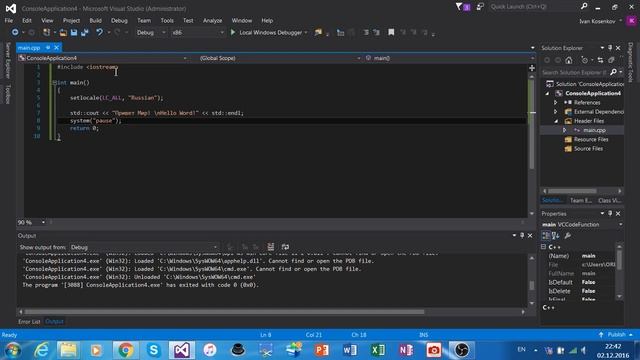The width and height of the screenshot is (640, 360).
Task: Click the Property Pages wrench icon
Action: point(568,236)
